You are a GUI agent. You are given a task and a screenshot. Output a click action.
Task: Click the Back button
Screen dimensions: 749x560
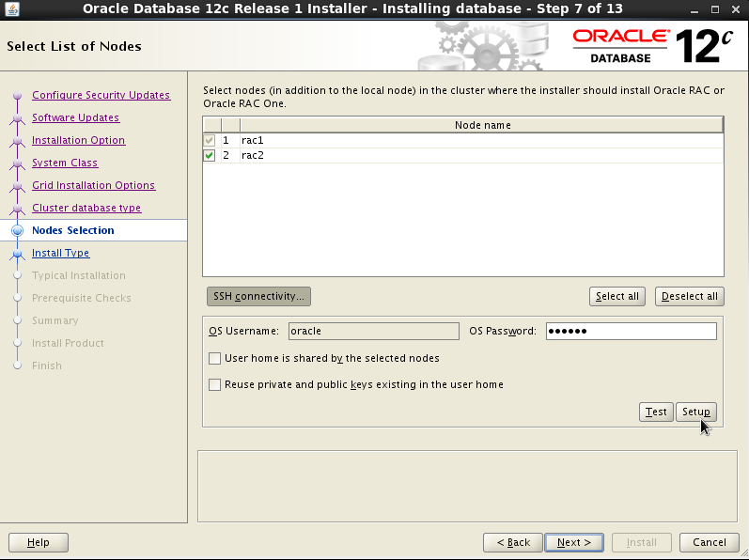point(513,542)
